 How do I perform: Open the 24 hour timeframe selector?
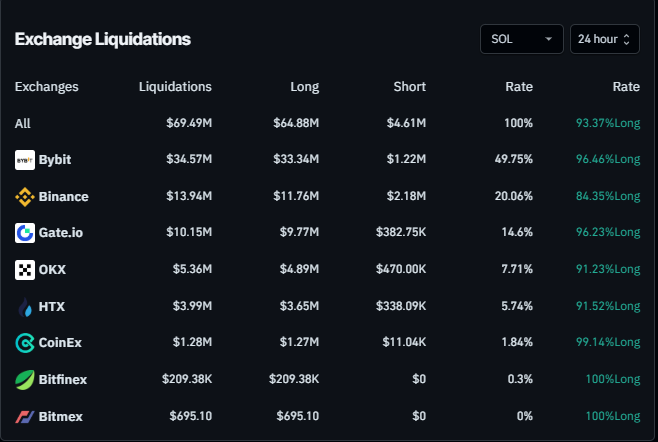click(604, 39)
